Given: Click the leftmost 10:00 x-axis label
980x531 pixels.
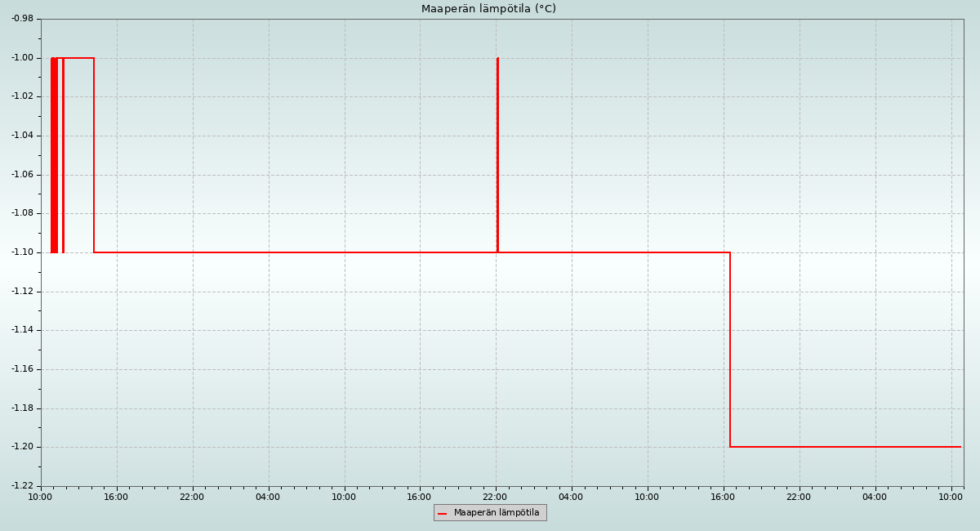Looking at the screenshot, I should (40, 497).
